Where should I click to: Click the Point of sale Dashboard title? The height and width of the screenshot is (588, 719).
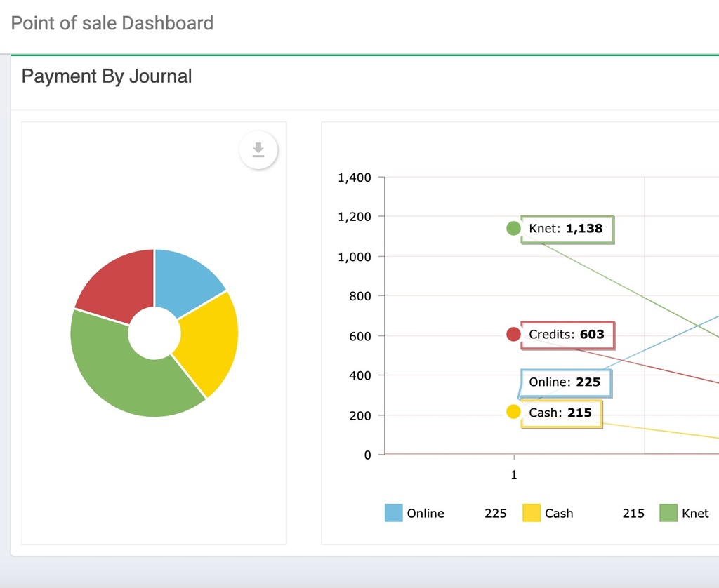coord(112,23)
